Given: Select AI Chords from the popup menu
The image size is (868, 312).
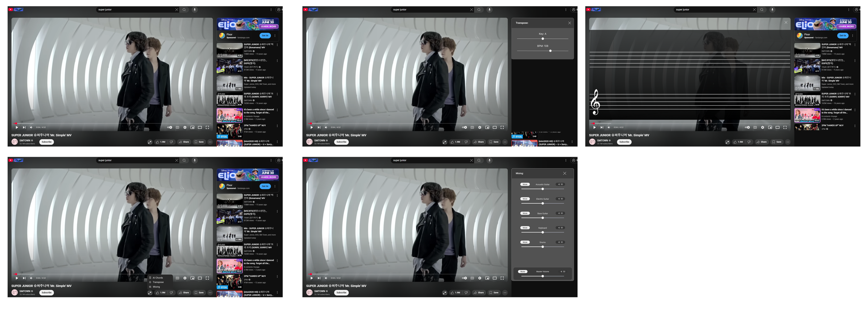Looking at the screenshot, I should pyautogui.click(x=158, y=278).
